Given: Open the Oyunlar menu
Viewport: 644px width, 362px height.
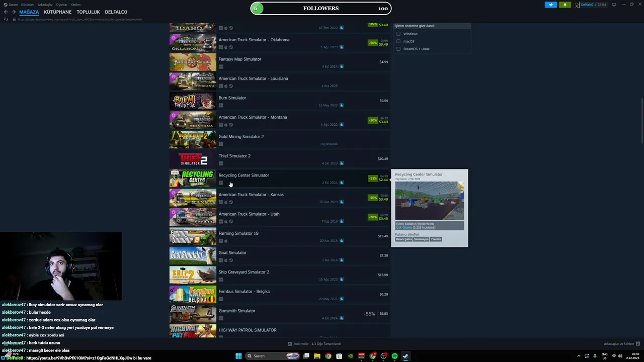Looking at the screenshot, I should tap(62, 5).
